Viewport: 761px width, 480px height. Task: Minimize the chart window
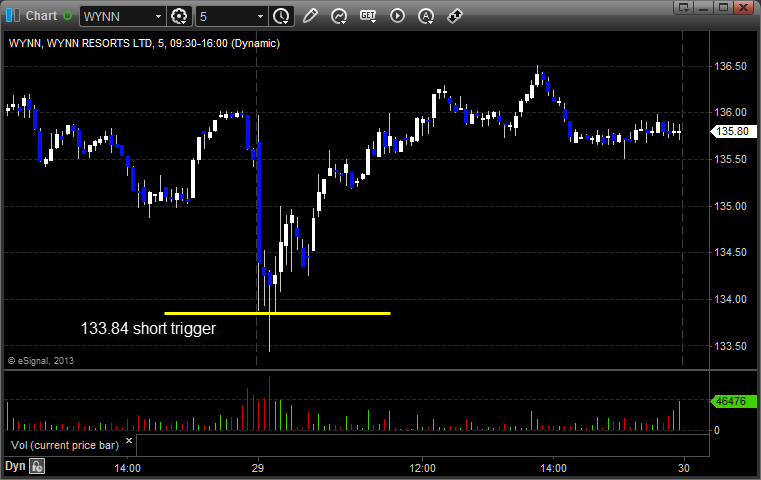click(704, 7)
